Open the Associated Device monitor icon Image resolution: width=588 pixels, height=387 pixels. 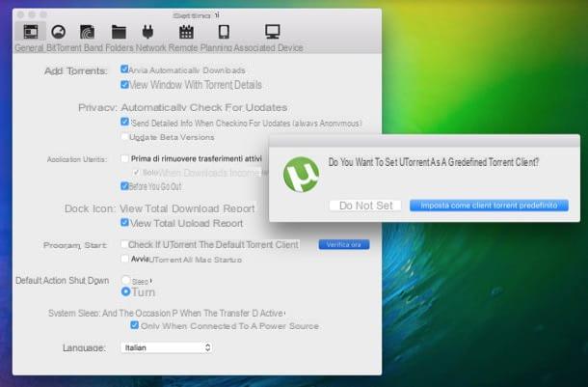pyautogui.click(x=272, y=32)
